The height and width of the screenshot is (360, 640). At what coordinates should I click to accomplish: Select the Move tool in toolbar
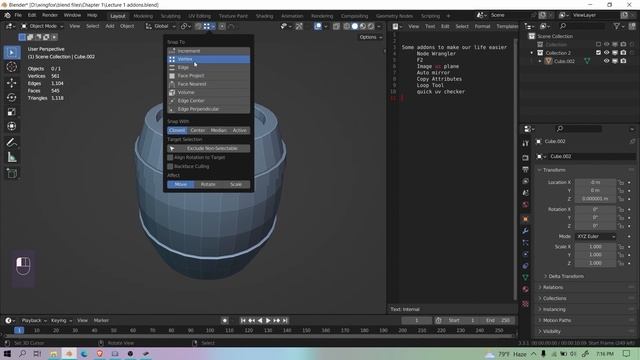coord(11,83)
